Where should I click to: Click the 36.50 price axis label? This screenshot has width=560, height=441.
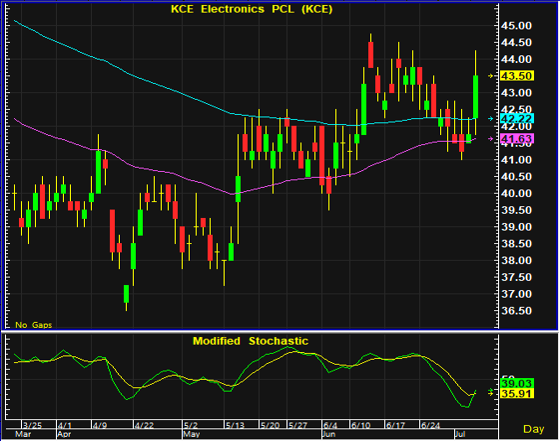(516, 311)
